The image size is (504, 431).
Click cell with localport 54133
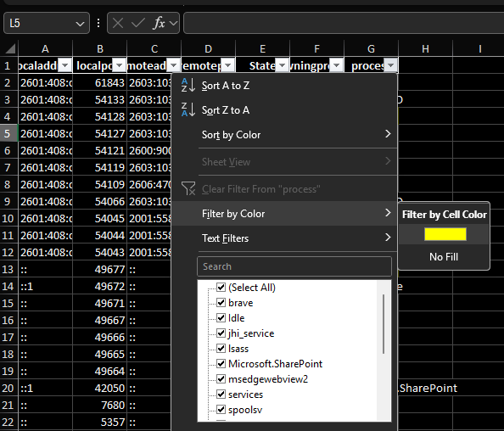coord(100,99)
